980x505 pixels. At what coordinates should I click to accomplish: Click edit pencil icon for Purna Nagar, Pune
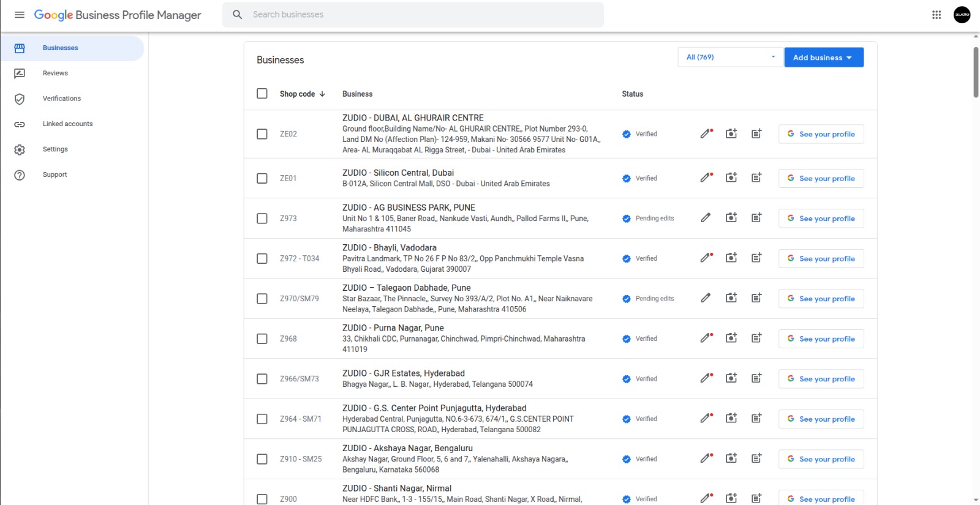[706, 339]
